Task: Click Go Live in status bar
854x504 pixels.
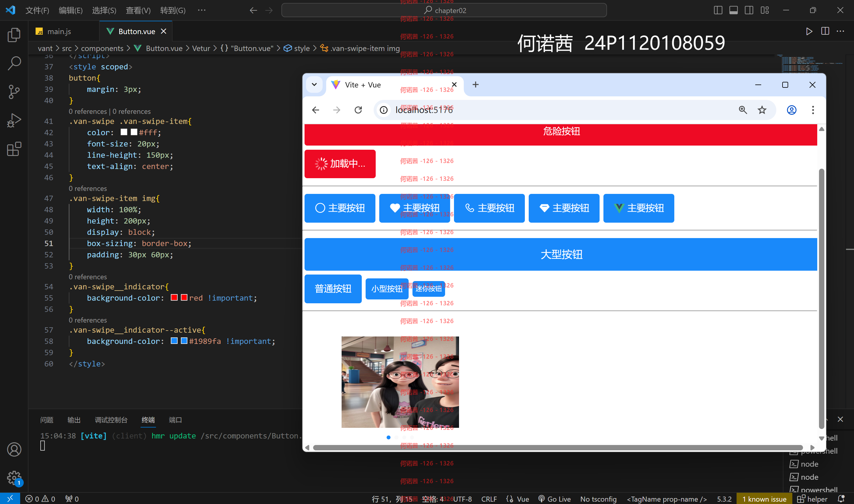Action: 555,499
